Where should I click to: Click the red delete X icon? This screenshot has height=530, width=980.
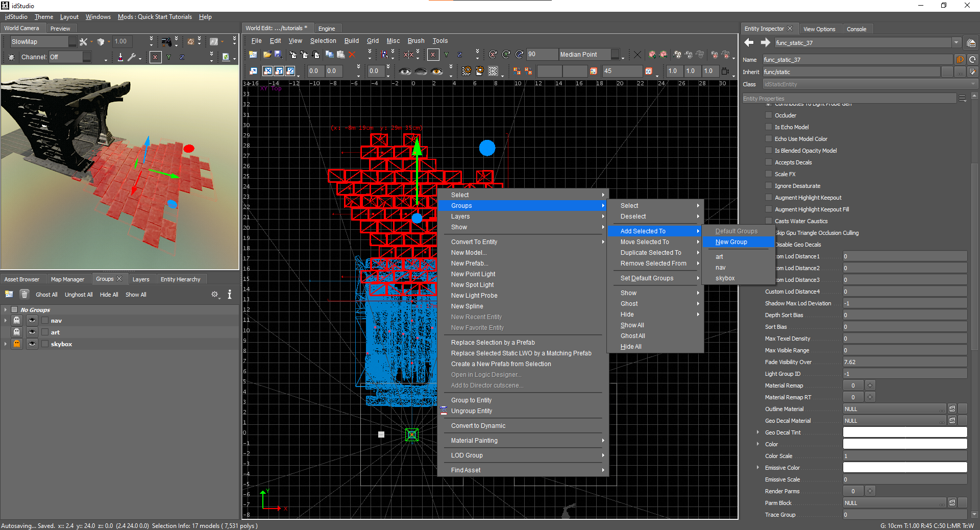[352, 54]
